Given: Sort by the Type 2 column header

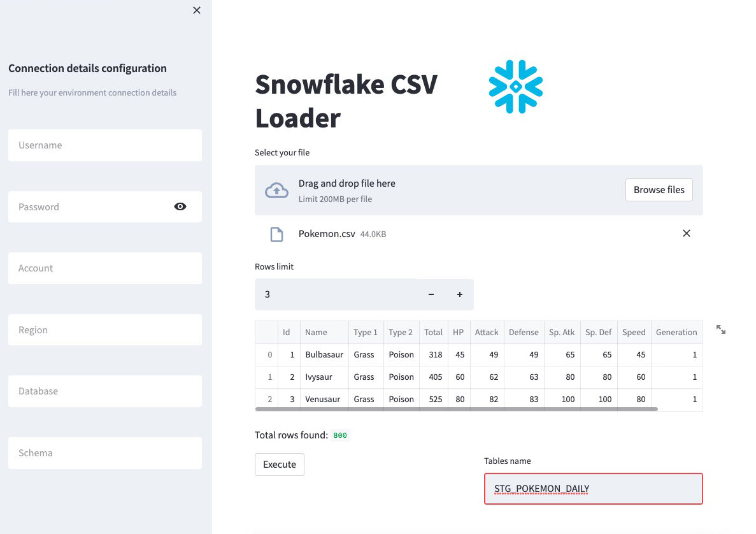Looking at the screenshot, I should click(401, 333).
